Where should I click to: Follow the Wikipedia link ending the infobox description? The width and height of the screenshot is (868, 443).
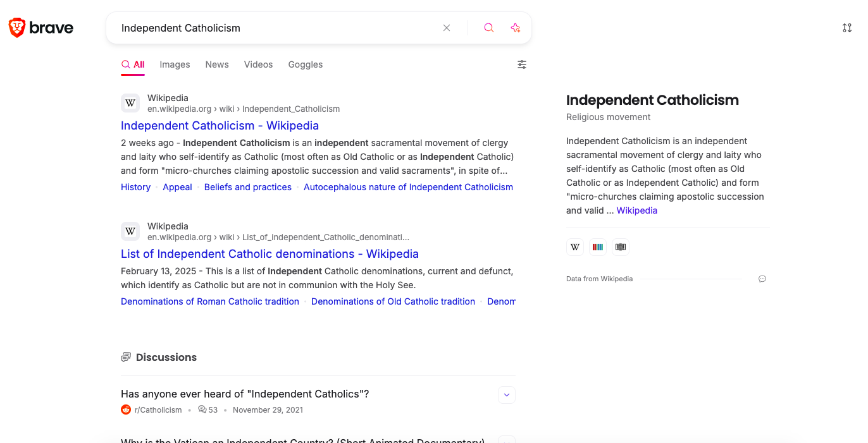pyautogui.click(x=637, y=210)
